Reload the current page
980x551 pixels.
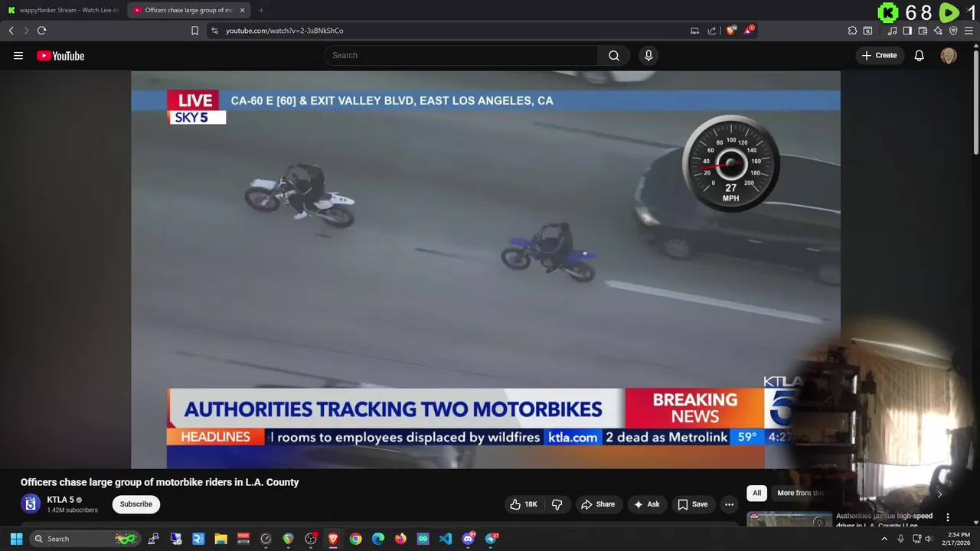point(41,31)
